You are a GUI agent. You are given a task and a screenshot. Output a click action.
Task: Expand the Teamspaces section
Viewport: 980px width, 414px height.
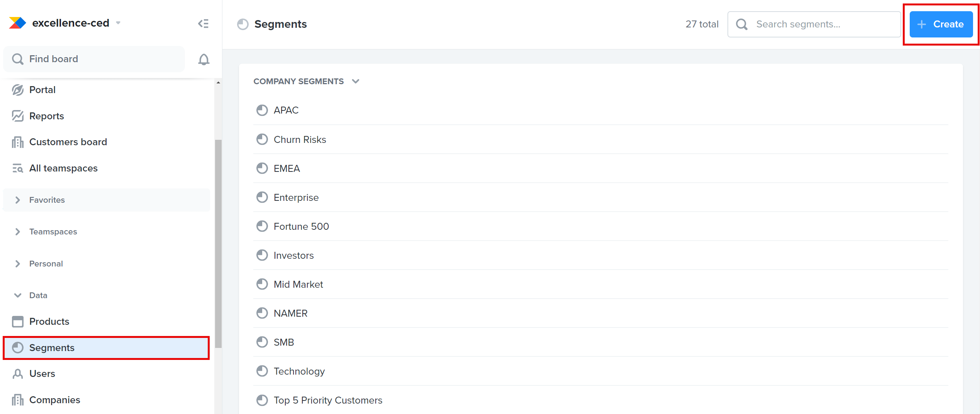(x=17, y=231)
